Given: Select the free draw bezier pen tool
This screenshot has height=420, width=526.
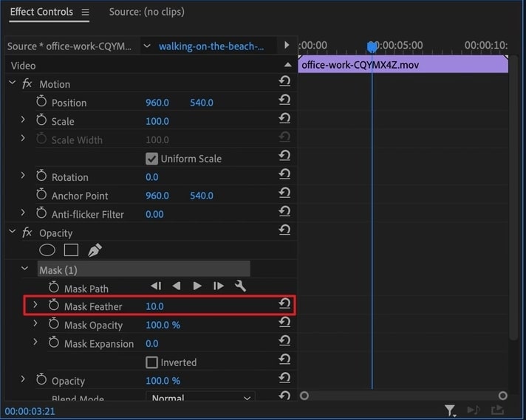Looking at the screenshot, I should click(95, 250).
